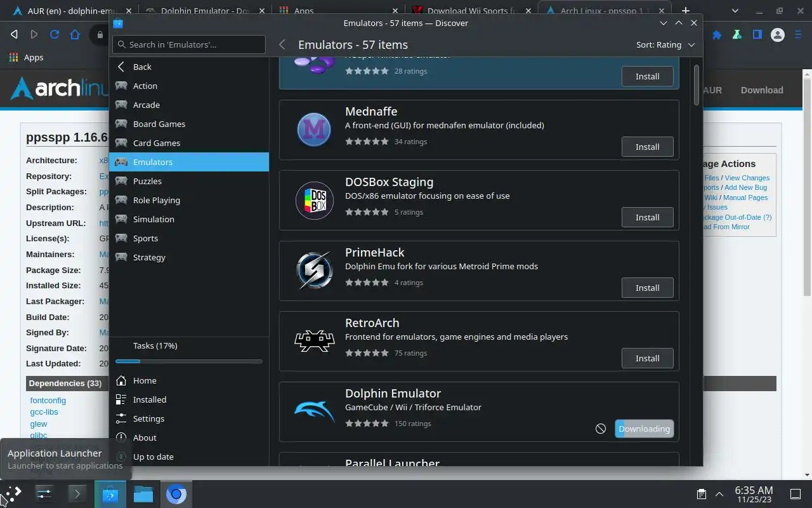Click the browser back arrow
812x508 pixels.
14,35
